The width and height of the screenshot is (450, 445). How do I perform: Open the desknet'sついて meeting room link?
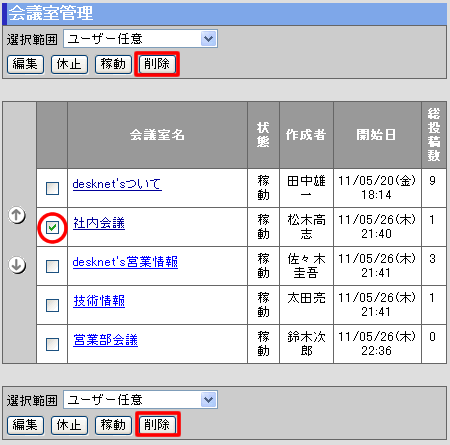coord(117,184)
